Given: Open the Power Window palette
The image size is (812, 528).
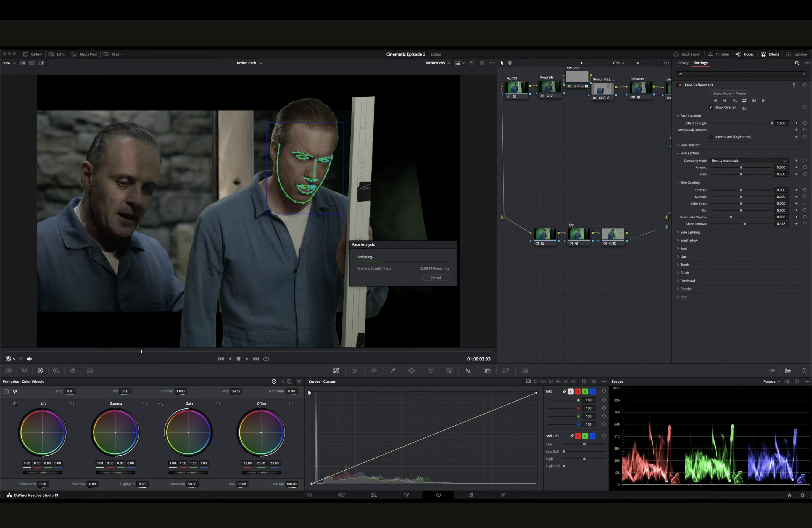Looking at the screenshot, I should pyautogui.click(x=412, y=371).
